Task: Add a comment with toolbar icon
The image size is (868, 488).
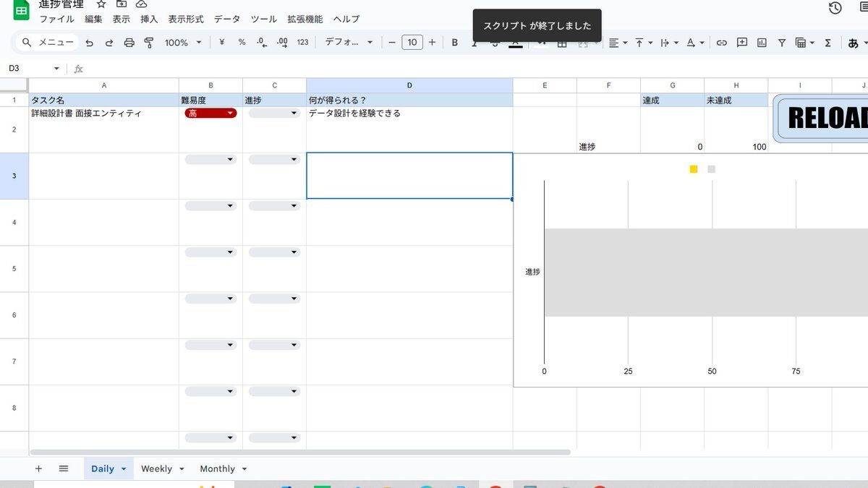Action: (x=741, y=43)
